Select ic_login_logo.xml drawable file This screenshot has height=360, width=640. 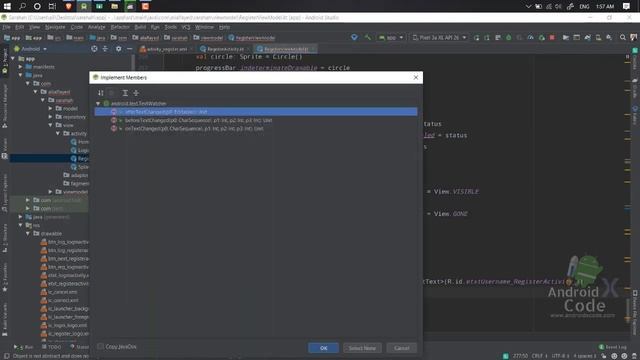(64, 325)
